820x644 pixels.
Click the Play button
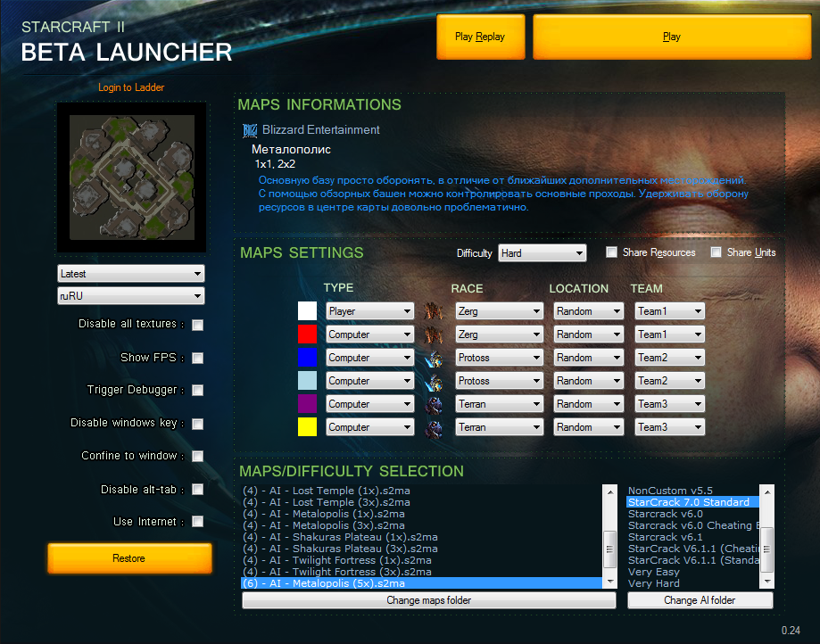pos(672,37)
